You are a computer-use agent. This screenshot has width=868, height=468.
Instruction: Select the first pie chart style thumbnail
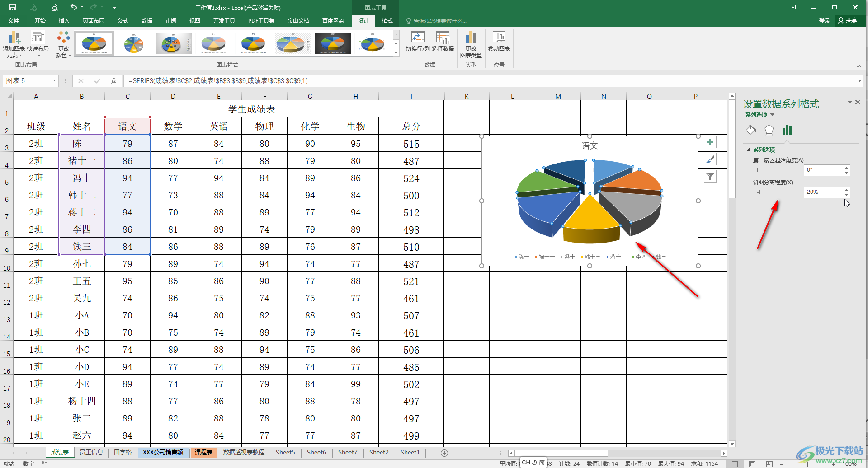[94, 44]
